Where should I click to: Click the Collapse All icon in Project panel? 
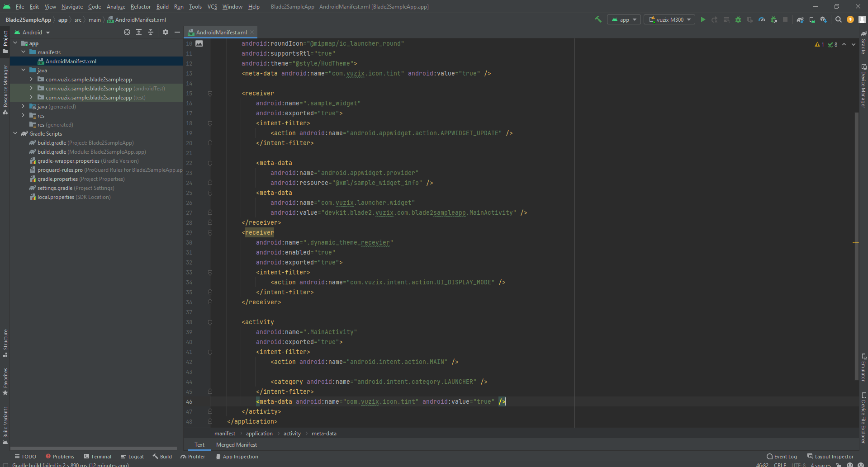(151, 32)
